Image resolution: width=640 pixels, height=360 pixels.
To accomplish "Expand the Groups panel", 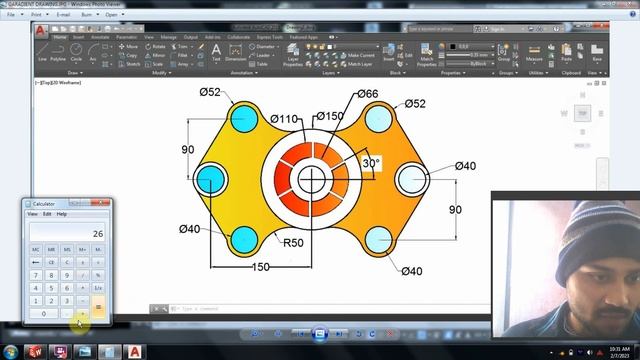I will coord(508,73).
